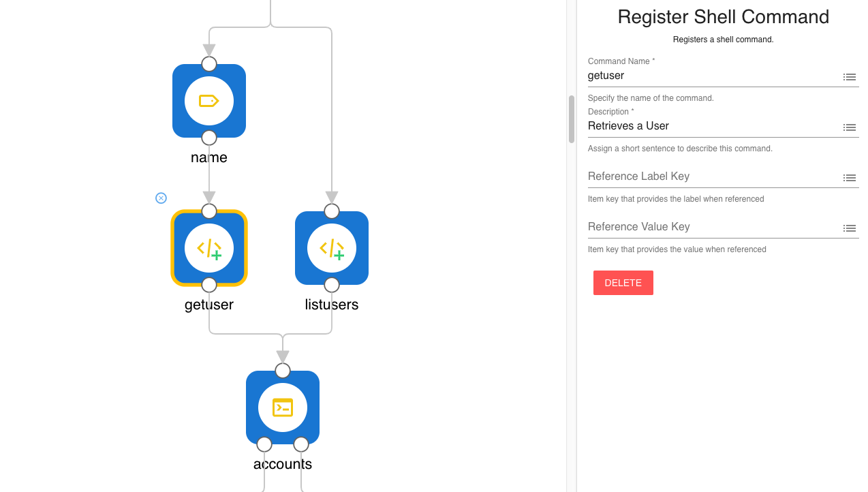The image size is (868, 492).
Task: Expand the Reference Label Key options list
Action: tap(850, 178)
